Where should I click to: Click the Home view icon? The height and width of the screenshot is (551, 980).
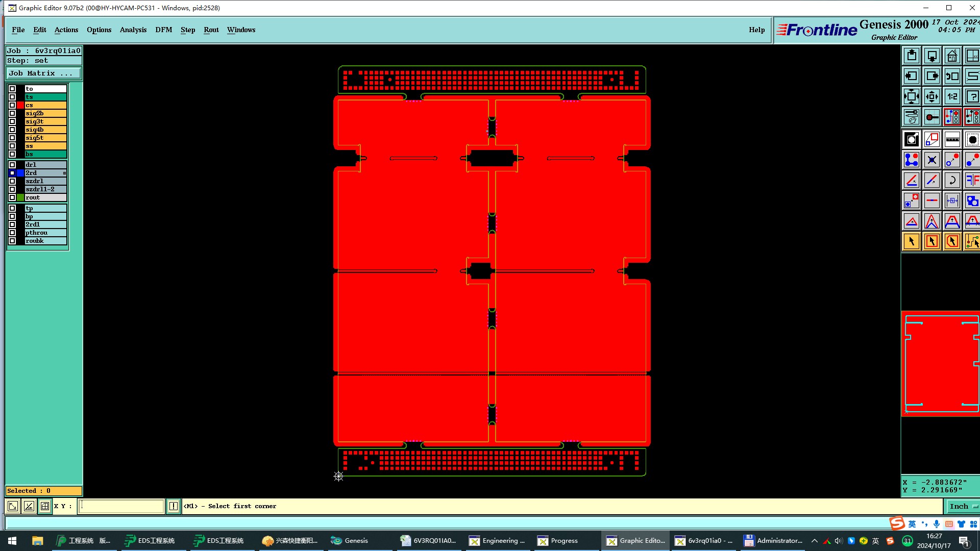[x=952, y=56]
